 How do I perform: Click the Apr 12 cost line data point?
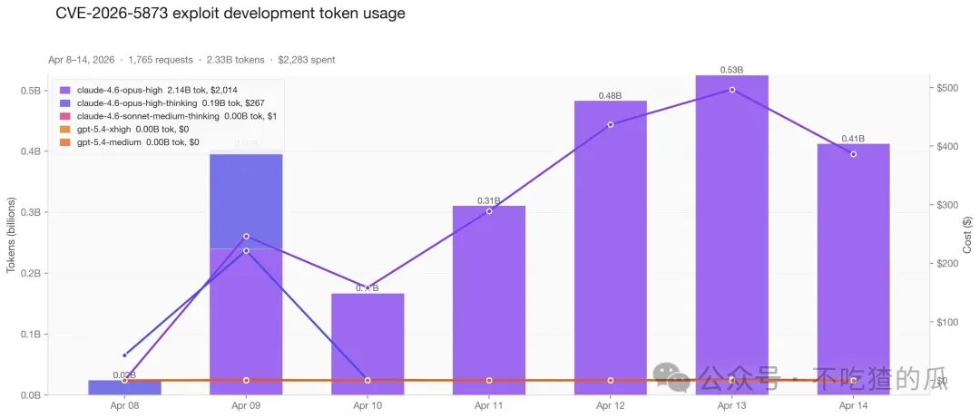pyautogui.click(x=611, y=124)
